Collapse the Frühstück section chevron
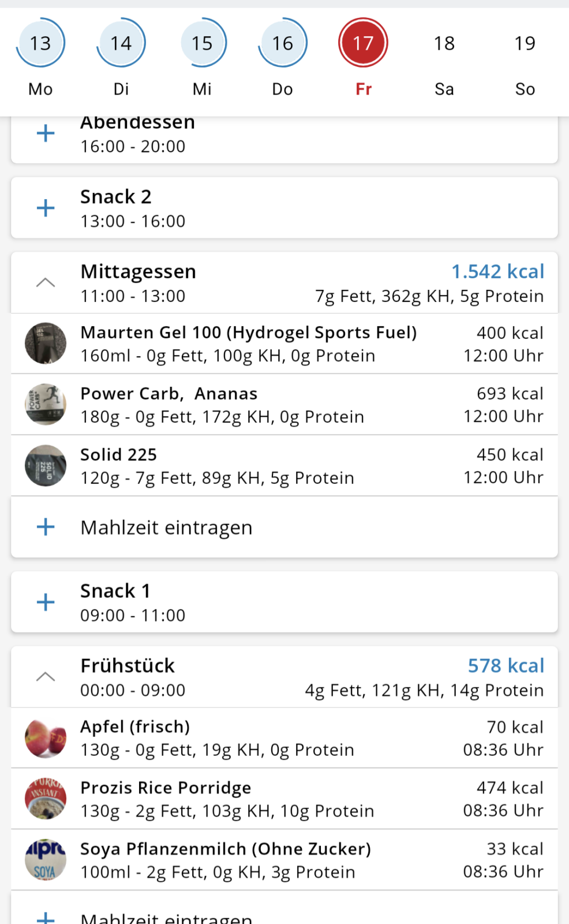569x924 pixels. [x=46, y=677]
